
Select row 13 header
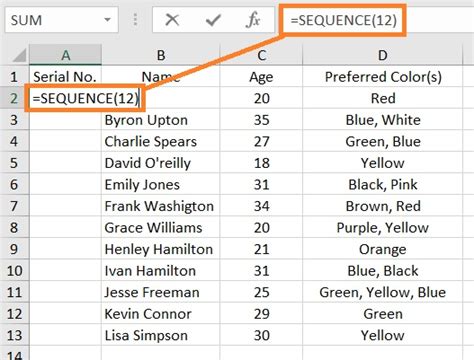point(14,335)
